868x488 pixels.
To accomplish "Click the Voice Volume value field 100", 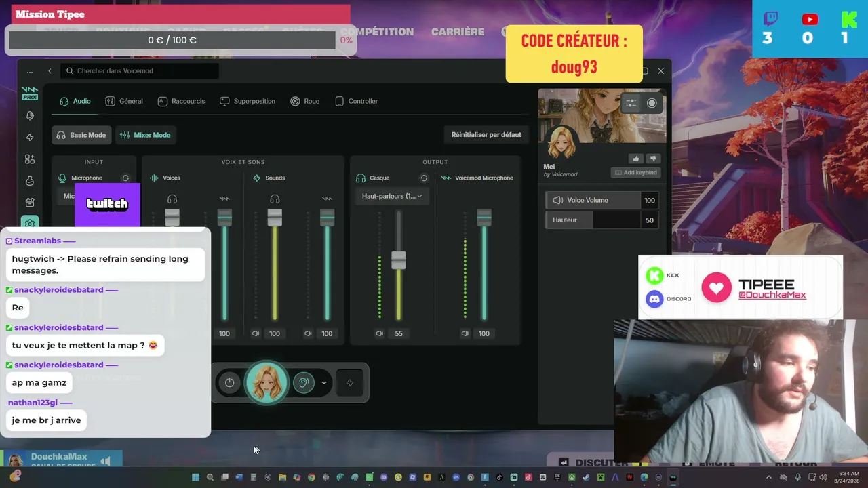I will pyautogui.click(x=650, y=200).
